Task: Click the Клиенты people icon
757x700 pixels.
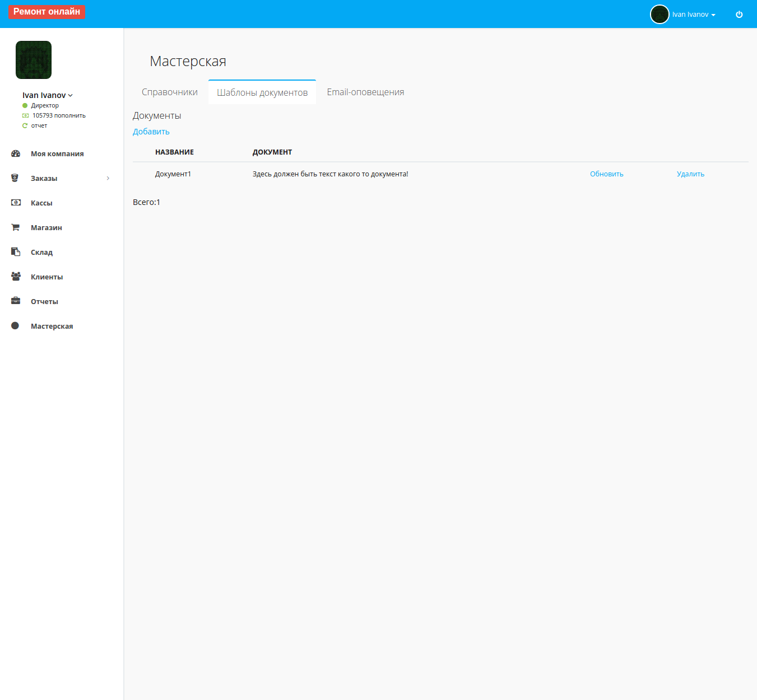Action: [16, 277]
